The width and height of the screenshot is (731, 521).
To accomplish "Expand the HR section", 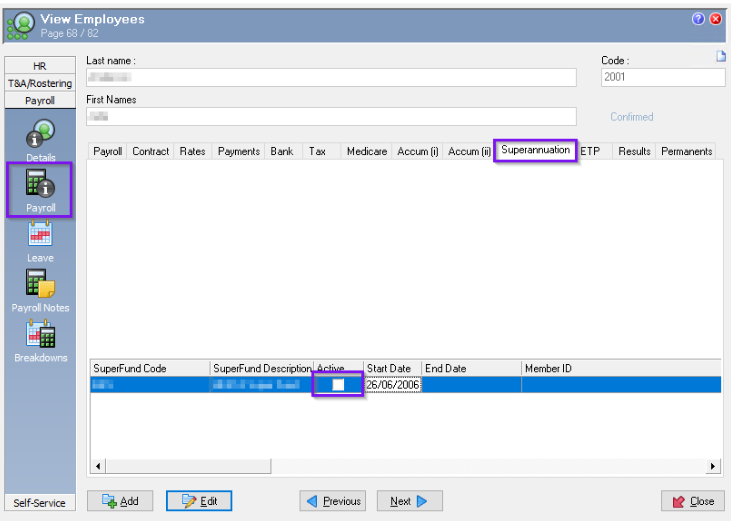I will click(40, 66).
